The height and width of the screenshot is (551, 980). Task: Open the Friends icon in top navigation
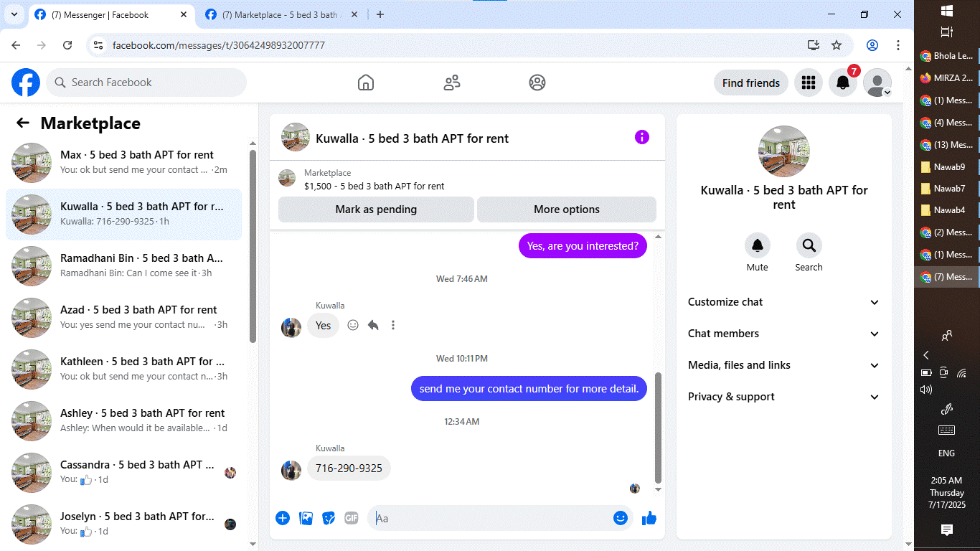pyautogui.click(x=452, y=83)
